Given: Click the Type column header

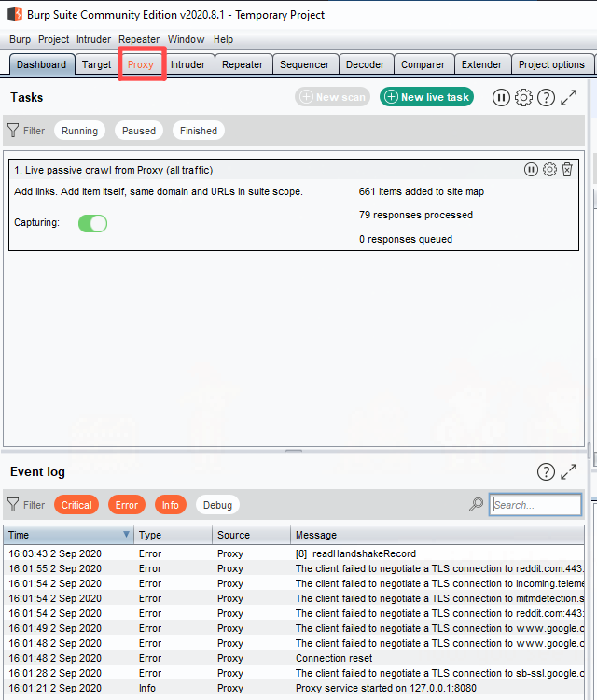Looking at the screenshot, I should (x=174, y=535).
